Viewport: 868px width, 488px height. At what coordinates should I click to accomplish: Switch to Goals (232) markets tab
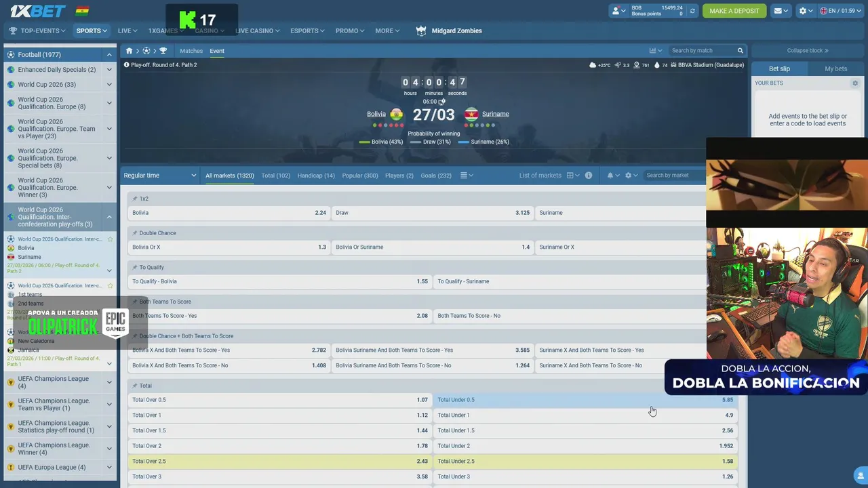tap(436, 176)
